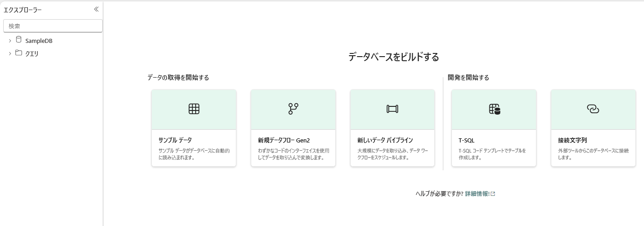Click the 新規データフロー Gen2 branch icon

[293, 109]
